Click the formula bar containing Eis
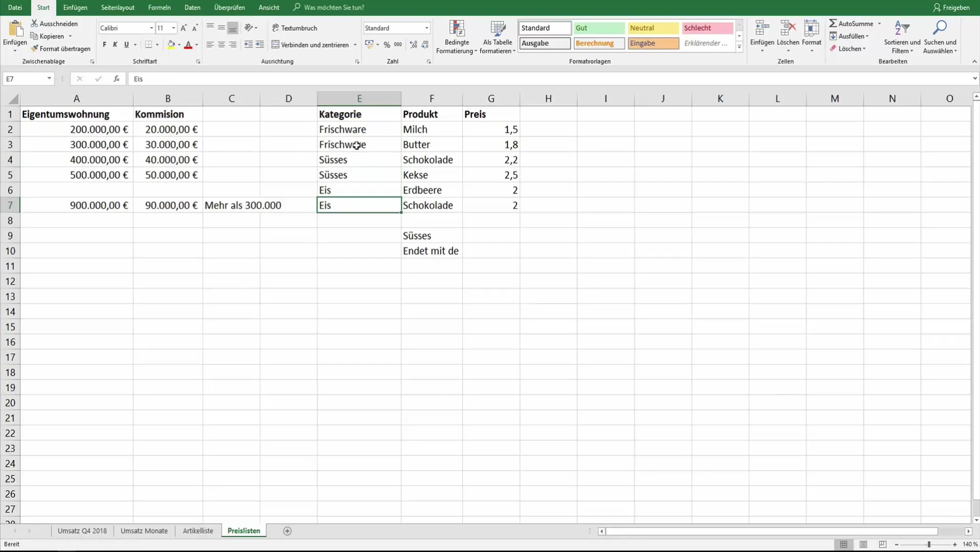The width and height of the screenshot is (980, 552). tap(549, 79)
